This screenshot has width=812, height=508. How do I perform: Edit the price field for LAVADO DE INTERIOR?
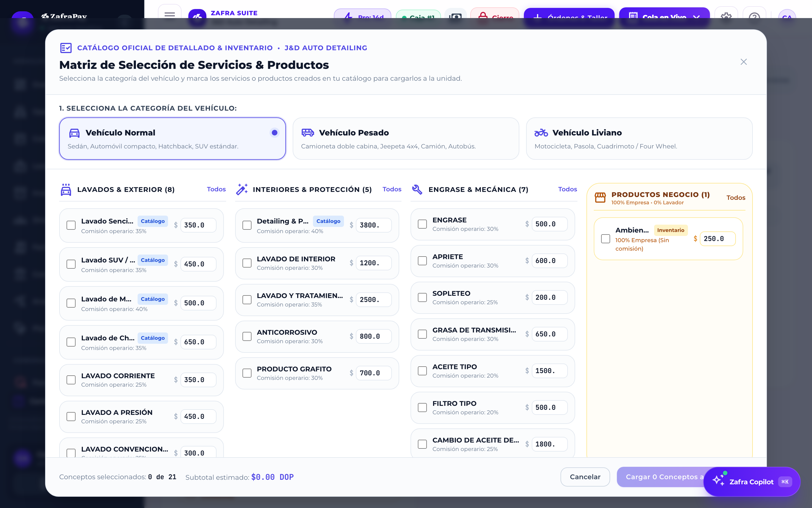point(374,263)
